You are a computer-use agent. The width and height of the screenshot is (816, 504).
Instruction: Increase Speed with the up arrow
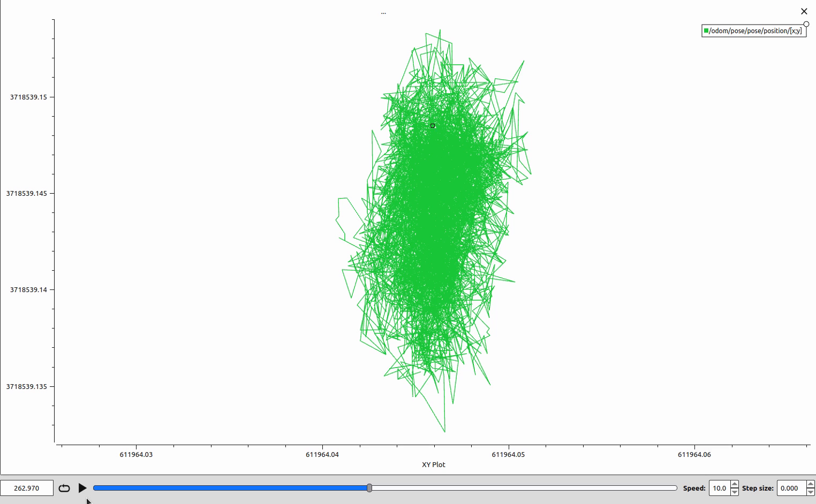pos(735,484)
